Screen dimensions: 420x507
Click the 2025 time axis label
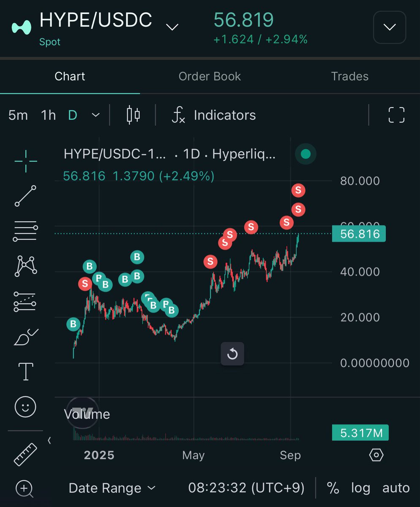coord(99,455)
